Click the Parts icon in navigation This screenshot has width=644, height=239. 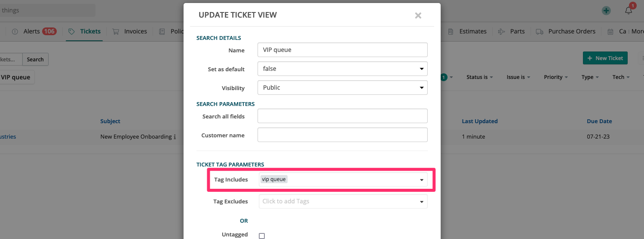click(x=501, y=31)
